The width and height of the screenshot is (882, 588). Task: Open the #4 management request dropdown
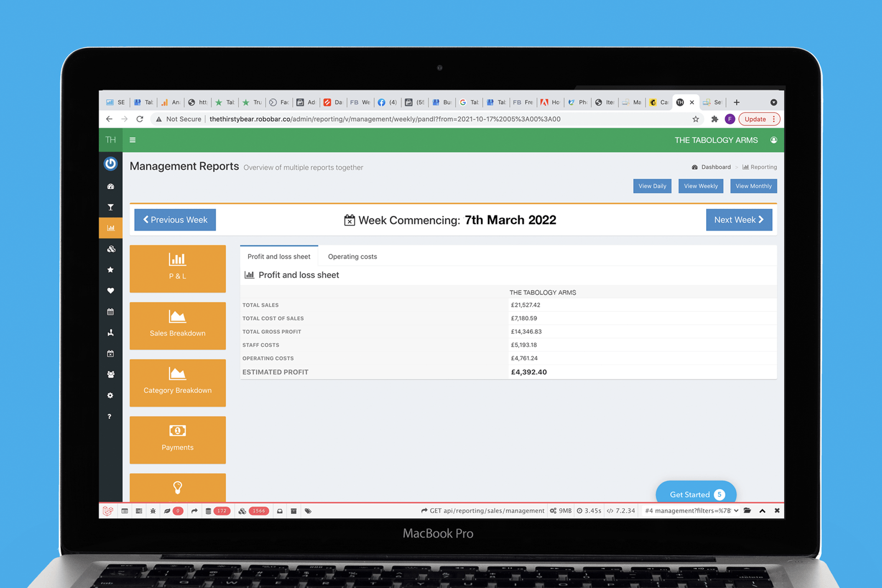(691, 510)
